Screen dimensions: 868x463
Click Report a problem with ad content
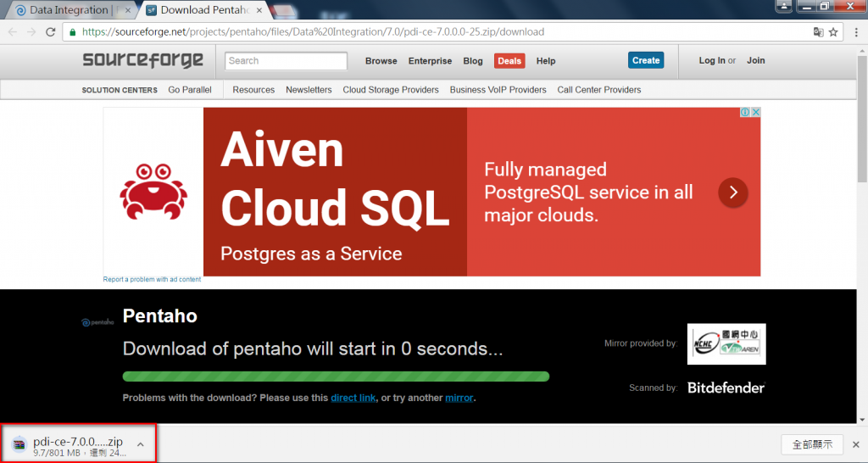coord(152,280)
